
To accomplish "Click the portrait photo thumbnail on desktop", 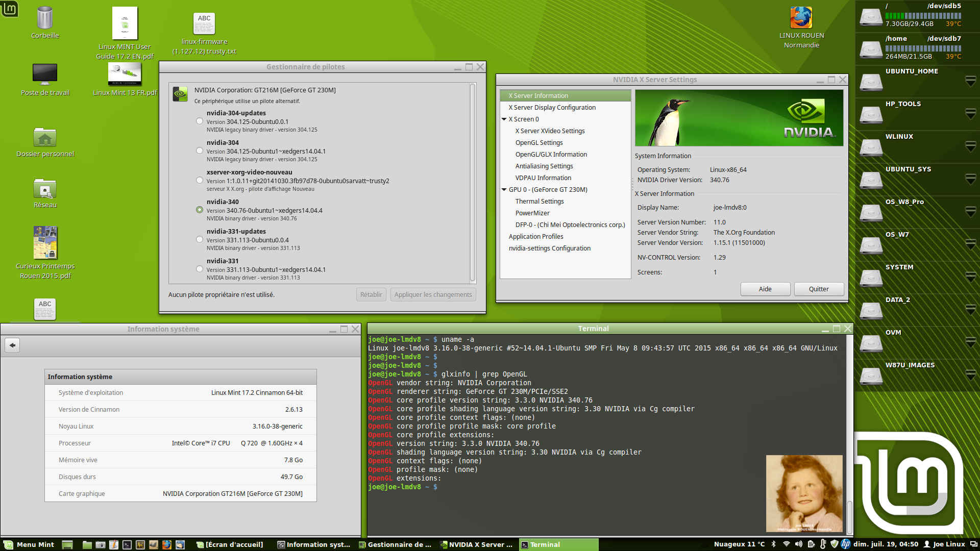I will 804,493.
